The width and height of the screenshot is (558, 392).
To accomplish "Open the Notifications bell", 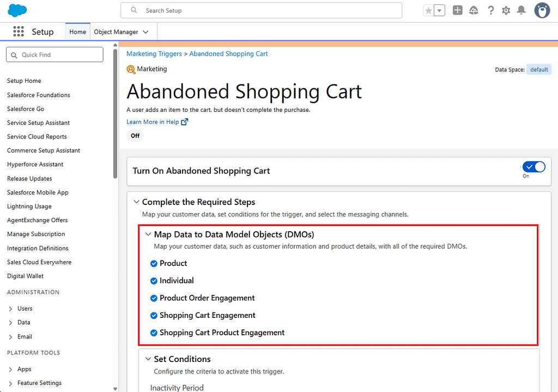I will (x=521, y=10).
